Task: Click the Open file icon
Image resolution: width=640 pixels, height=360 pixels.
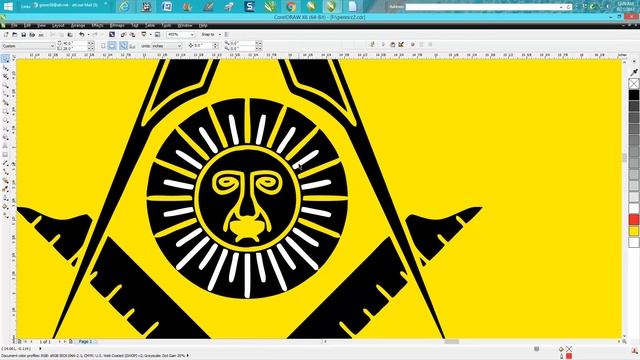Action: click(x=15, y=35)
